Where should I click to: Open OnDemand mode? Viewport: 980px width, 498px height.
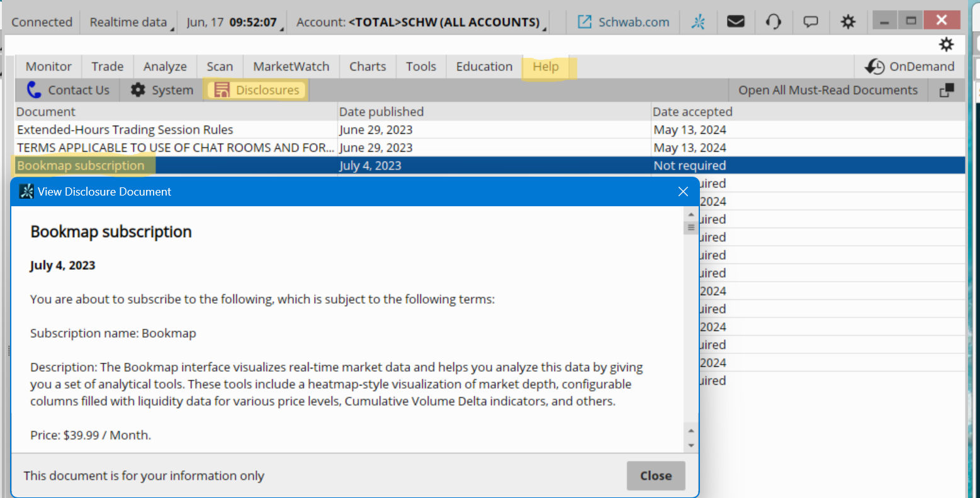pyautogui.click(x=910, y=67)
